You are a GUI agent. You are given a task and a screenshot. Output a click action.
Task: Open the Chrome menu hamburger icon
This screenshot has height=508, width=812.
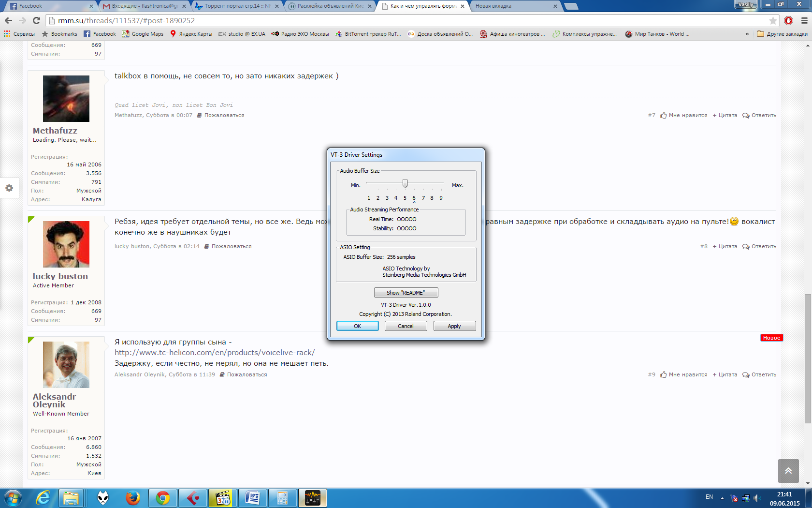pyautogui.click(x=804, y=20)
